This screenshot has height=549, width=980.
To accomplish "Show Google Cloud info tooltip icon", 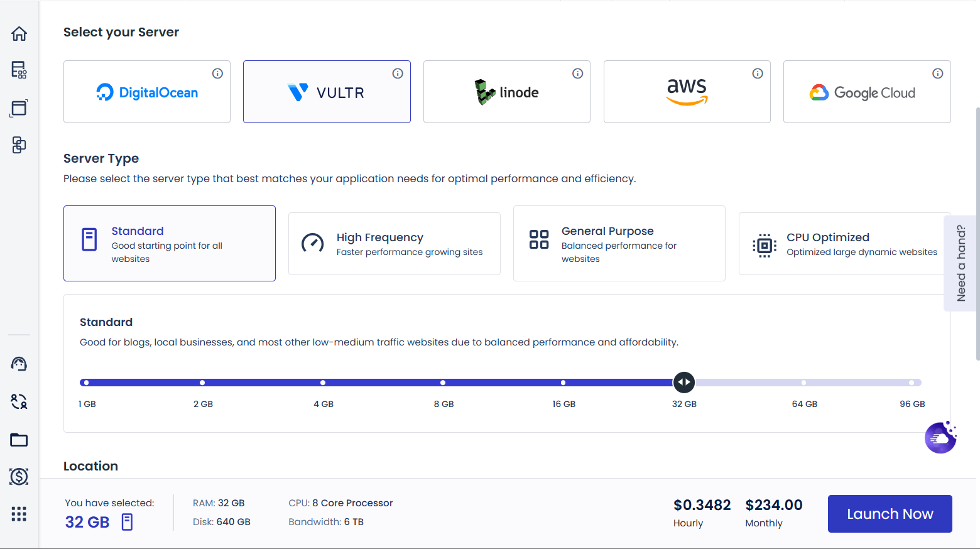I will click(938, 73).
